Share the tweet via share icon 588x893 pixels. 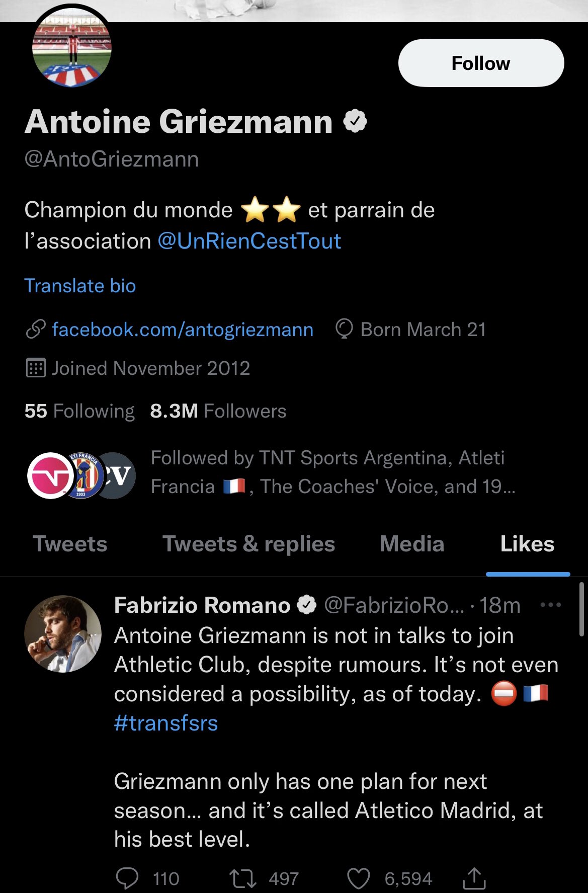474,878
